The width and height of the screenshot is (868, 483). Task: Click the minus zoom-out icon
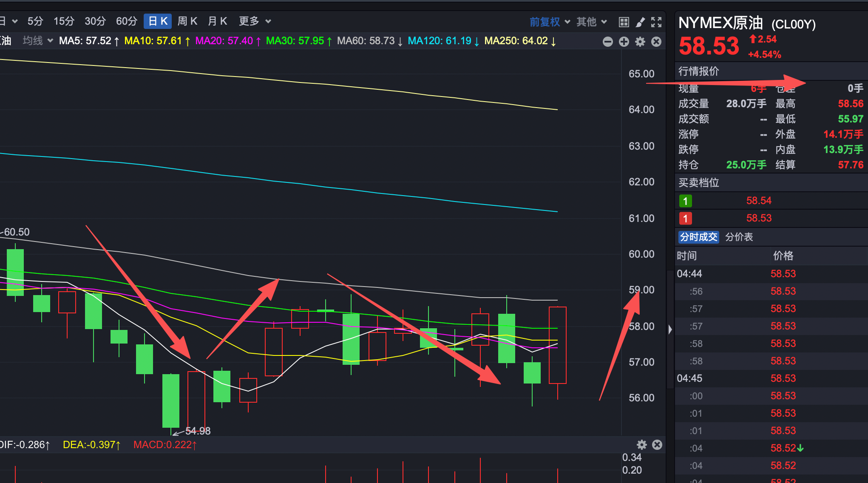[x=608, y=42]
